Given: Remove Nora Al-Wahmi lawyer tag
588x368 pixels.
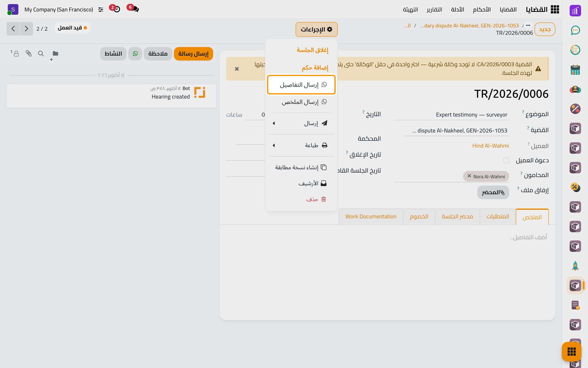Looking at the screenshot, I should click(469, 176).
